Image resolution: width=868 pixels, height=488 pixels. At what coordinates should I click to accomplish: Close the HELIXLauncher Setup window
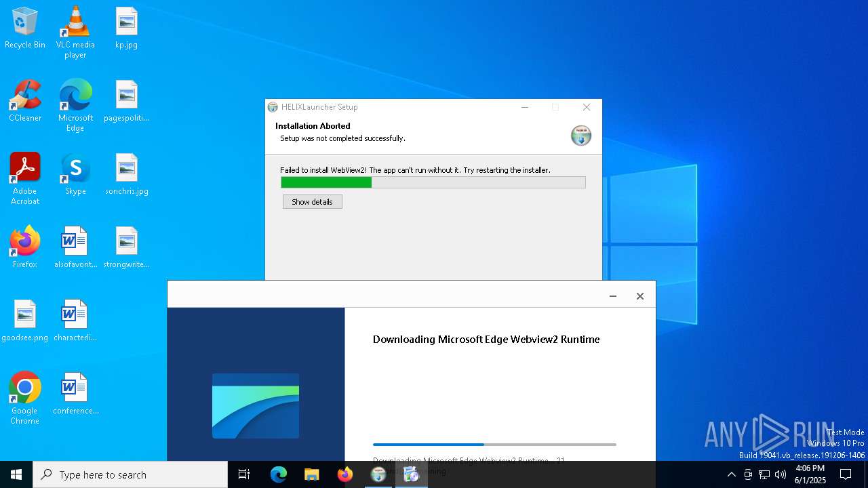pyautogui.click(x=587, y=107)
